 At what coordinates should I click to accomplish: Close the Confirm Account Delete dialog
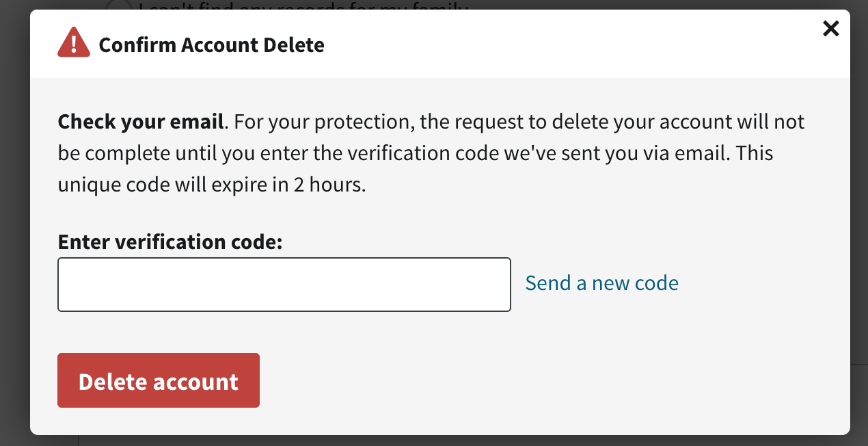[x=830, y=29]
